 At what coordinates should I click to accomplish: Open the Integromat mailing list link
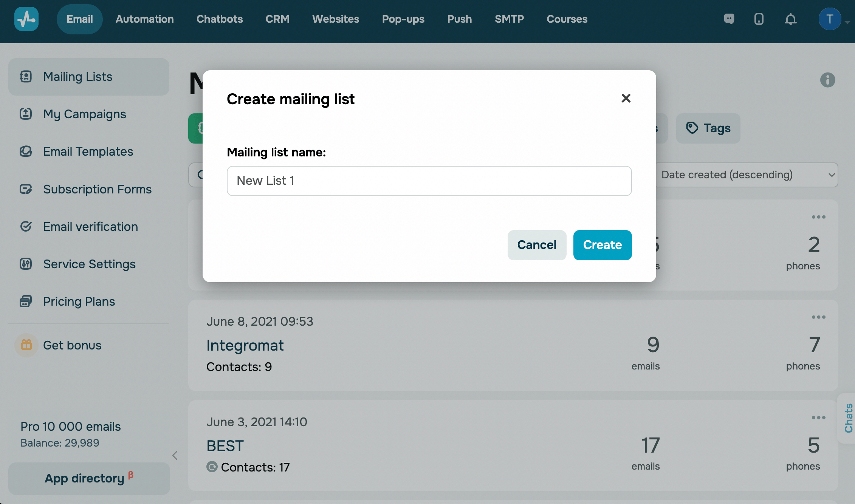pos(245,345)
